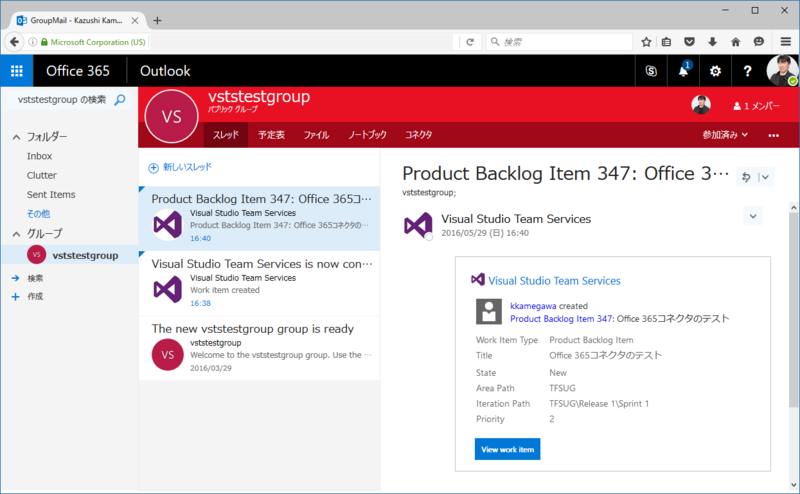Open the kkamegawa link
Image resolution: width=800 pixels, height=494 pixels.
pos(533,306)
